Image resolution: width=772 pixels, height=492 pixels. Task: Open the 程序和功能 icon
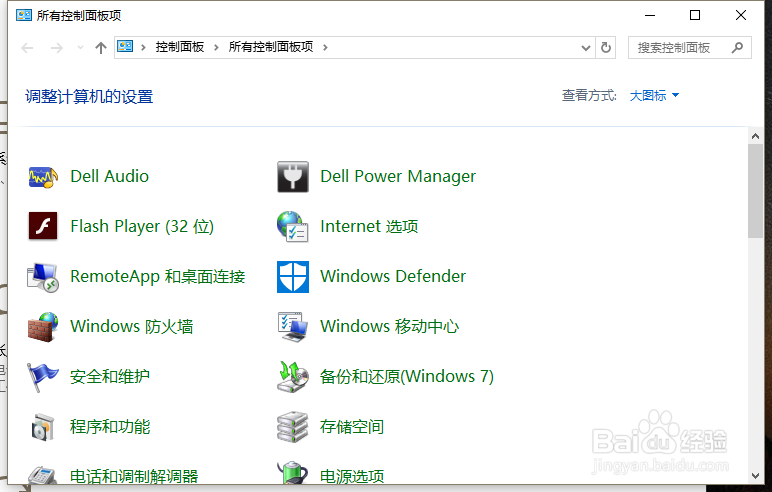pyautogui.click(x=43, y=426)
